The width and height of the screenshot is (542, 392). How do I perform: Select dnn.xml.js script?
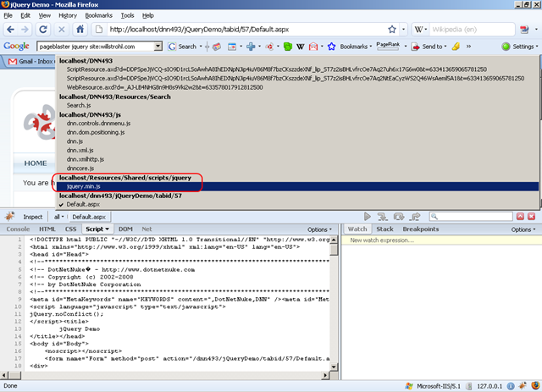[x=80, y=151]
